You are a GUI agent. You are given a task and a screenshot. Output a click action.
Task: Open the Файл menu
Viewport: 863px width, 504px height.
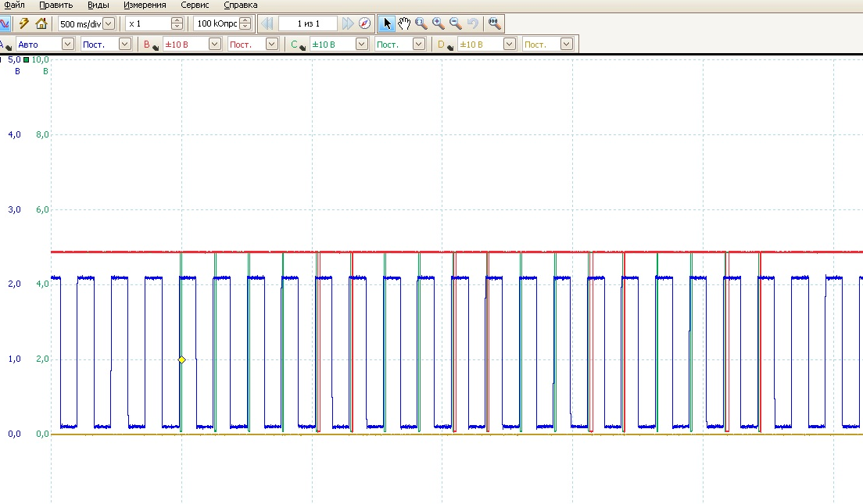pos(13,5)
